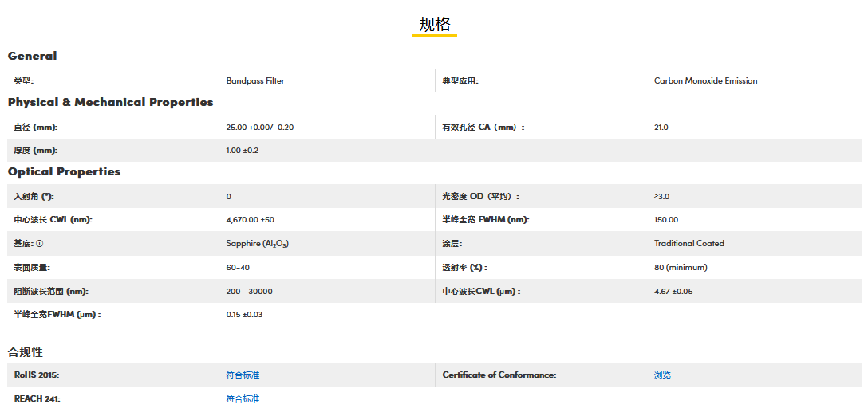Click 浏览 for Certificate of Conformance
Viewport: 868px width, 420px height.
pyautogui.click(x=662, y=375)
